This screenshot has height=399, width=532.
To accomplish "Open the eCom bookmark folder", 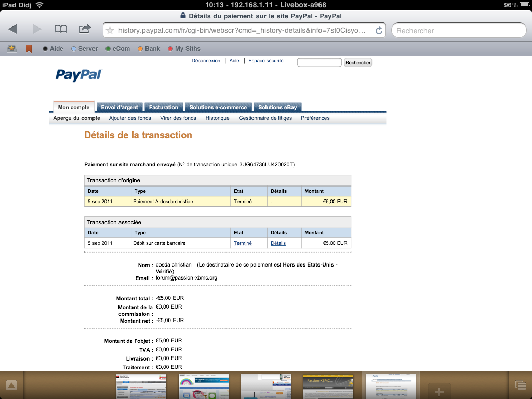I will pyautogui.click(x=118, y=49).
